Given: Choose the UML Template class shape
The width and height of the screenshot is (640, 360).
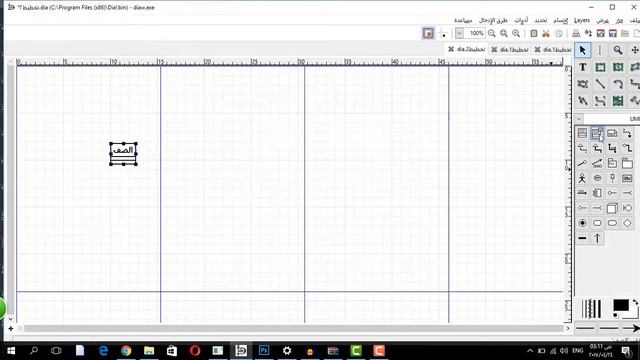Looking at the screenshot, I should (x=597, y=133).
